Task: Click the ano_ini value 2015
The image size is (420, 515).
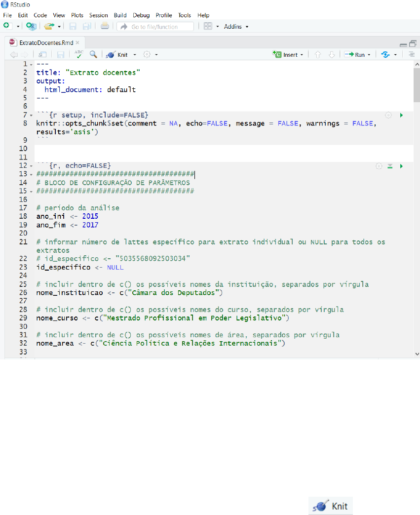Action: pyautogui.click(x=90, y=216)
